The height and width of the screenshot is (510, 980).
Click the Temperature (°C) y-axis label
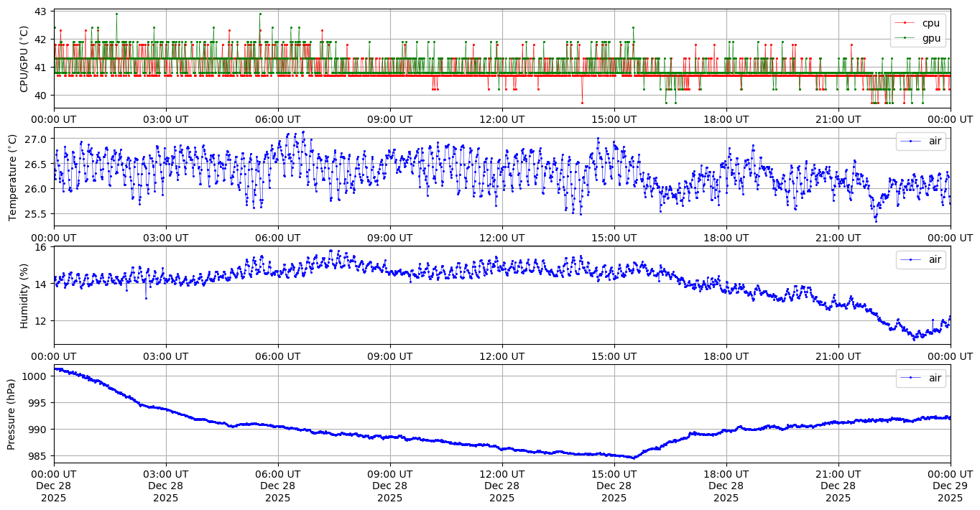(x=12, y=177)
